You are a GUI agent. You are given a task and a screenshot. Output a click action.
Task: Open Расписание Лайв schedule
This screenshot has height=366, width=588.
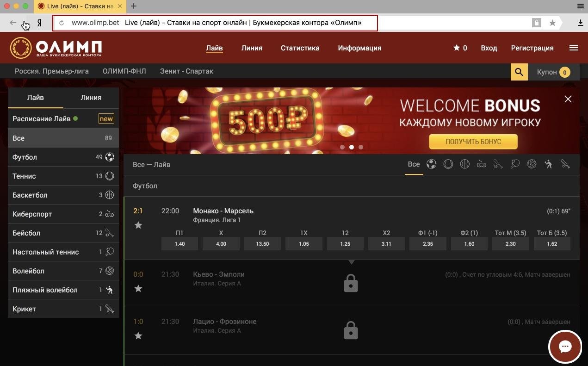click(63, 119)
